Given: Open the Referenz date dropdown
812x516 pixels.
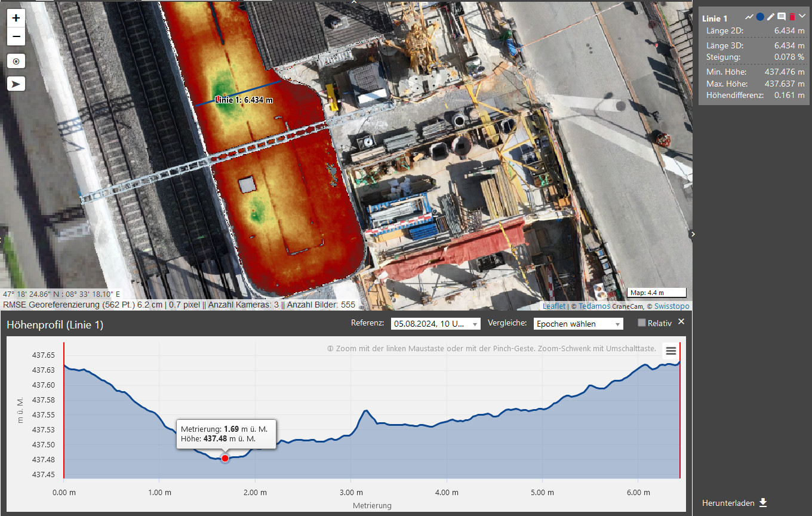Looking at the screenshot, I should click(x=435, y=324).
